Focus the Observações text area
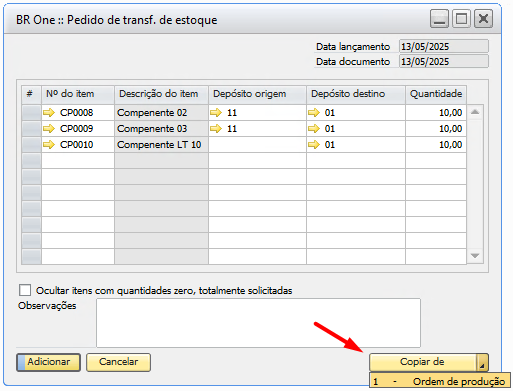 coord(258,323)
